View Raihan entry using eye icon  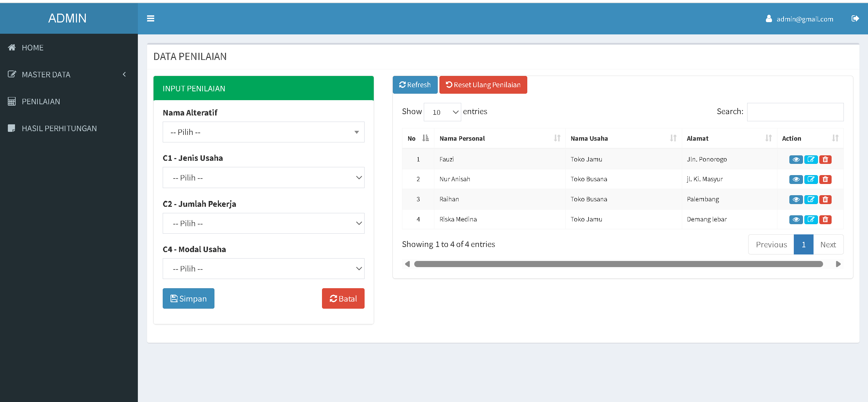point(796,199)
